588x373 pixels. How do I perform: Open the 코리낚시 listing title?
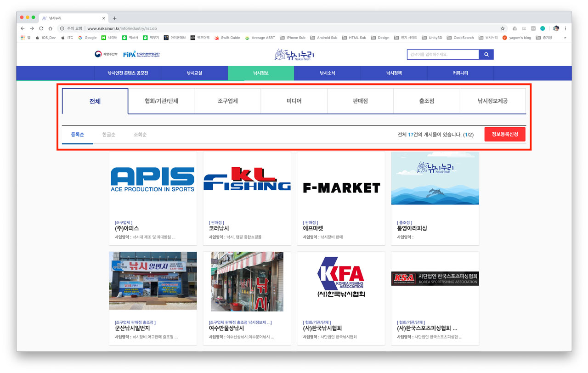coord(219,228)
